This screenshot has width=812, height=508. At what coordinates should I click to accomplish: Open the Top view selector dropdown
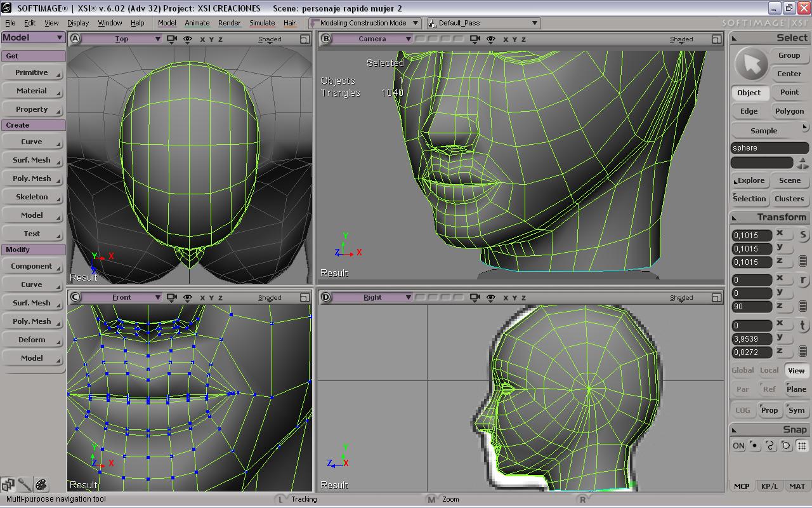(x=122, y=39)
